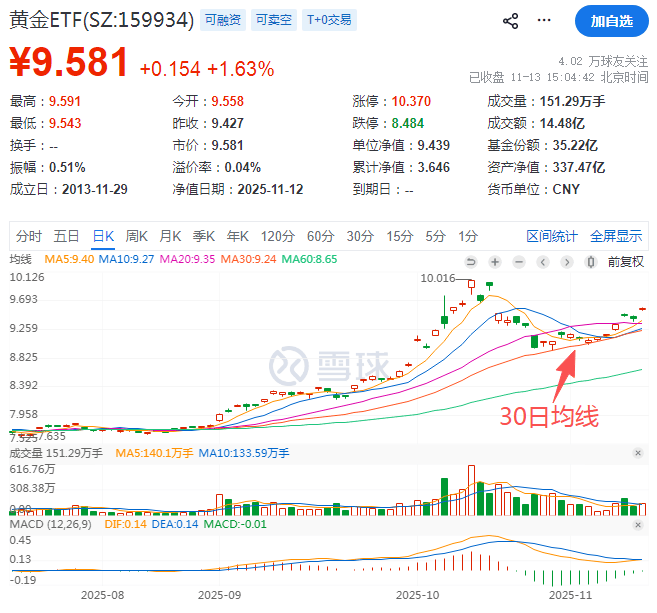Open 全屏显示 fullscreen view
Screen dimensions: 657x613
coord(616,236)
